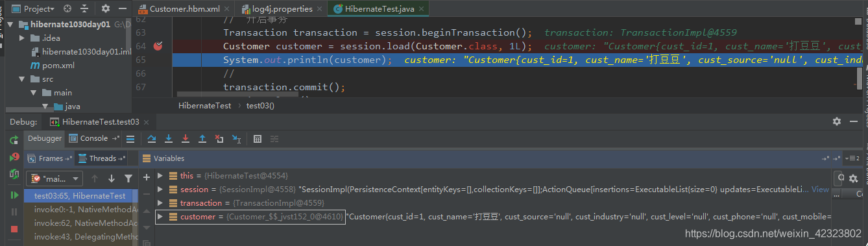
Task: Open the Debugger tab
Action: click(x=45, y=138)
